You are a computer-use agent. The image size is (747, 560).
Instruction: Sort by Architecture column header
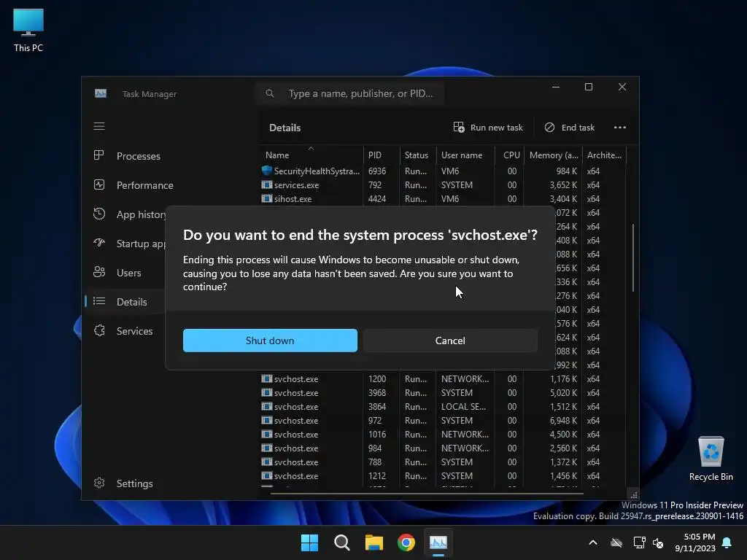coord(605,155)
